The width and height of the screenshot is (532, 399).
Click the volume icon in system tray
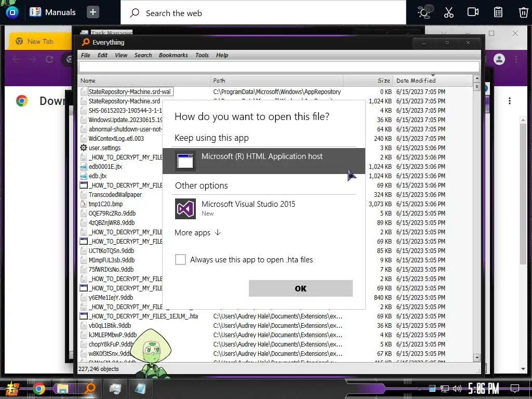pos(457,389)
